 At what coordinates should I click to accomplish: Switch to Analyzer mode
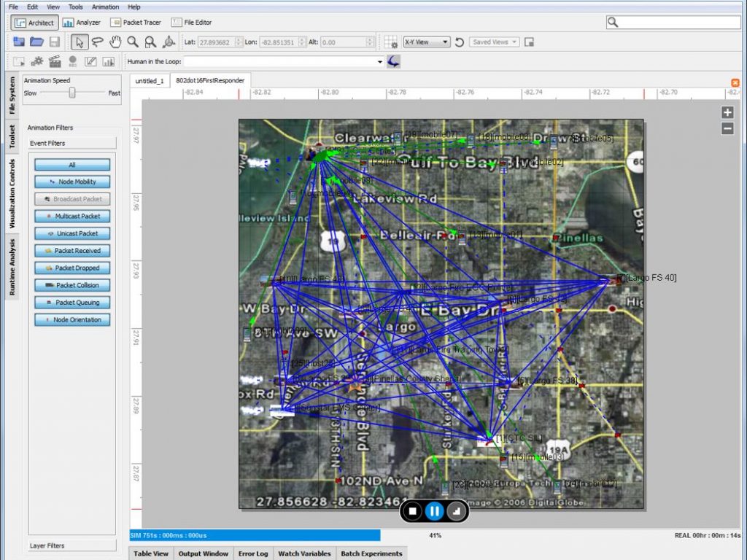pyautogui.click(x=82, y=23)
